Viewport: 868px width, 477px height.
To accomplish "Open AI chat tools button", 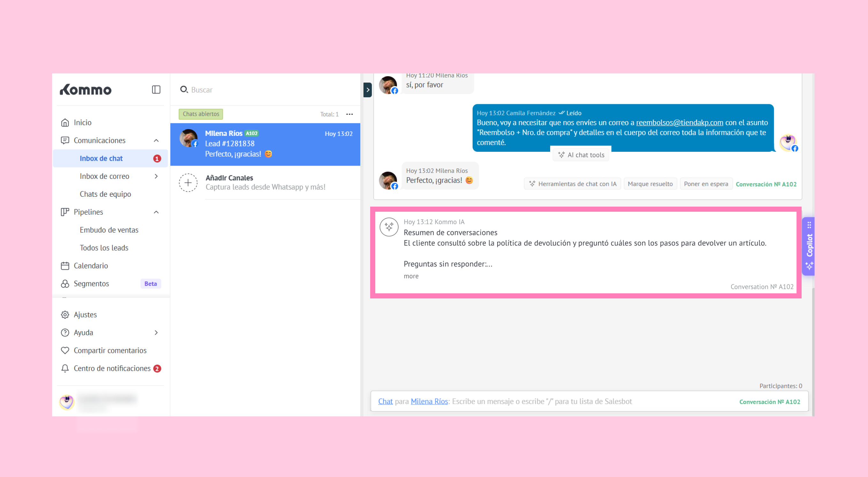I will click(x=581, y=155).
